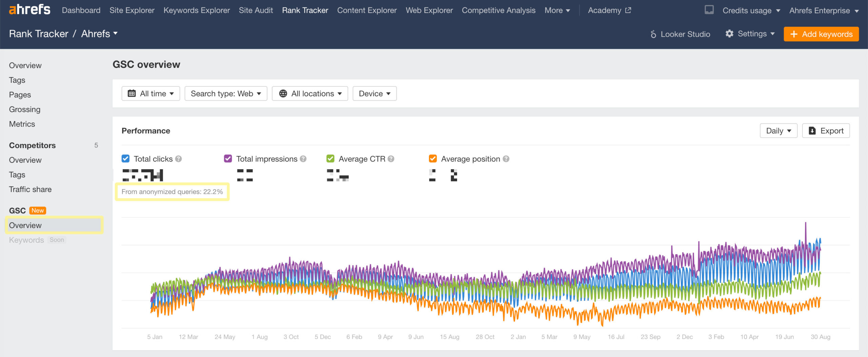Open the Competitive Analysis menu item
Image resolution: width=868 pixels, height=357 pixels.
click(x=498, y=10)
